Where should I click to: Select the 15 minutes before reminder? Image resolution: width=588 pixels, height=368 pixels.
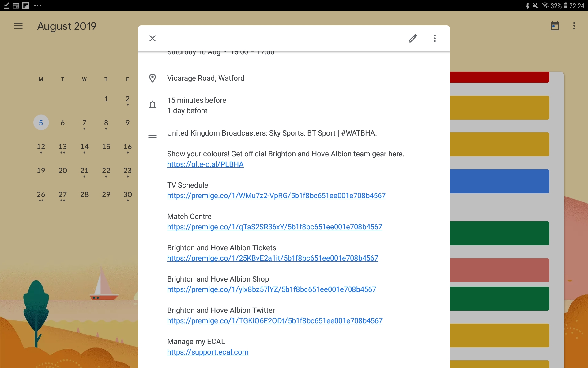click(197, 100)
